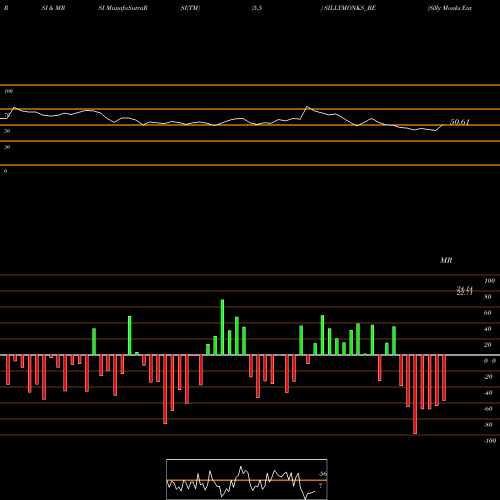Screen dimensions: 500x500
Task: Select the '-100' MR axis label
Action: (x=490, y=441)
